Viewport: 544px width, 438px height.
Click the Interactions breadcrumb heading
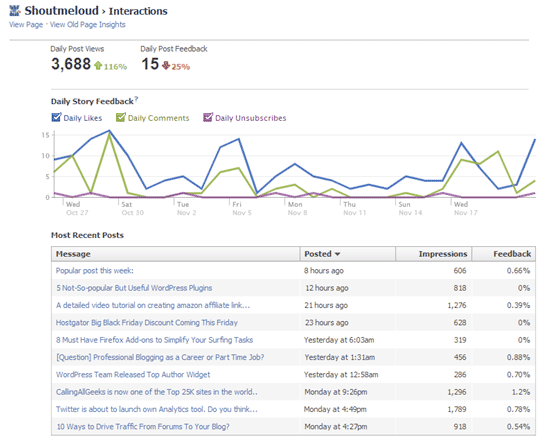click(138, 11)
